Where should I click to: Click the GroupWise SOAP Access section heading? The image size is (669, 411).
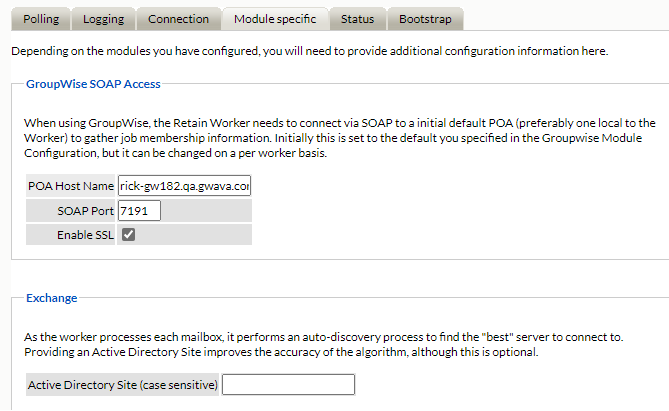[x=93, y=85]
